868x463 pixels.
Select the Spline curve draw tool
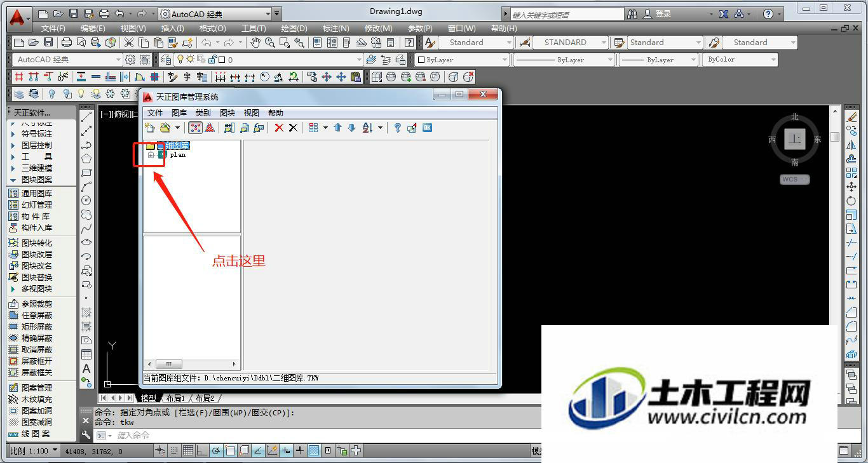coord(86,229)
